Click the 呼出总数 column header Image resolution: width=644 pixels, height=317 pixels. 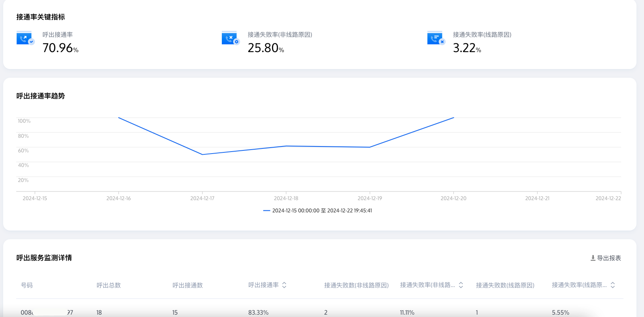109,285
